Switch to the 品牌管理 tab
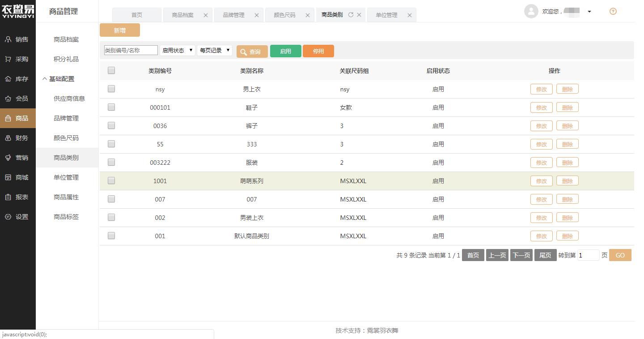The height and width of the screenshot is (339, 644). coord(235,15)
